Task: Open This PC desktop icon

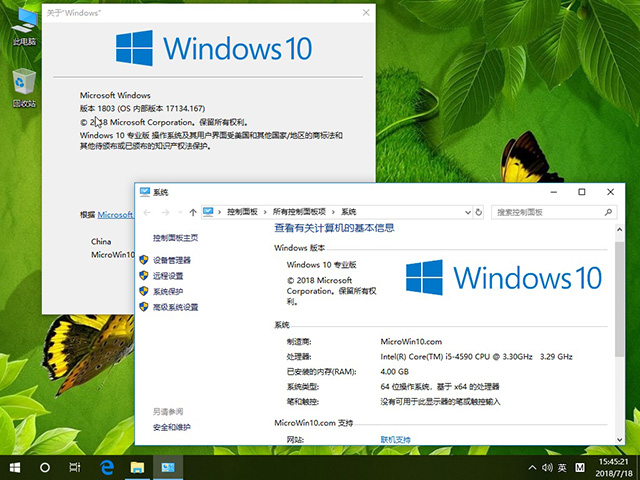Action: point(24,25)
